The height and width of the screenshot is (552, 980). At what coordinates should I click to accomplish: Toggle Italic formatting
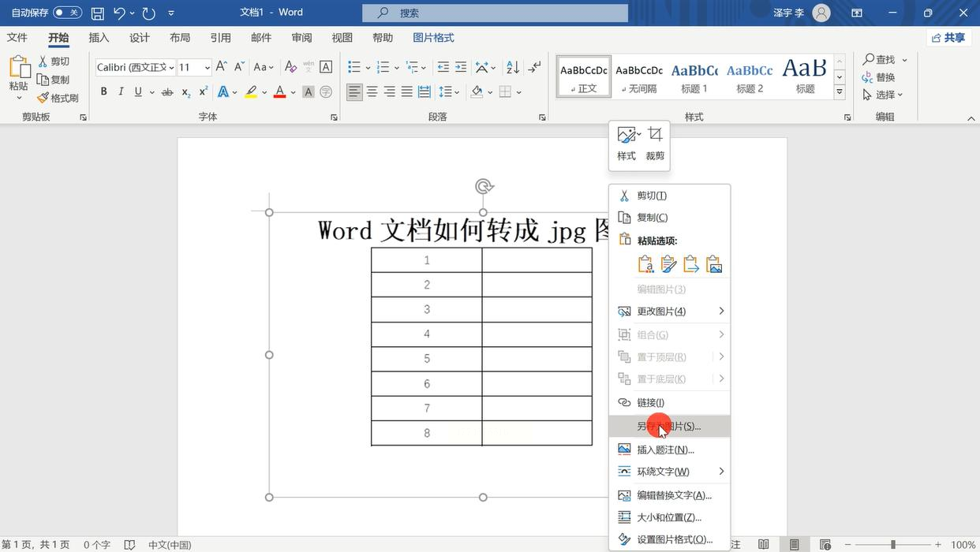pyautogui.click(x=121, y=92)
